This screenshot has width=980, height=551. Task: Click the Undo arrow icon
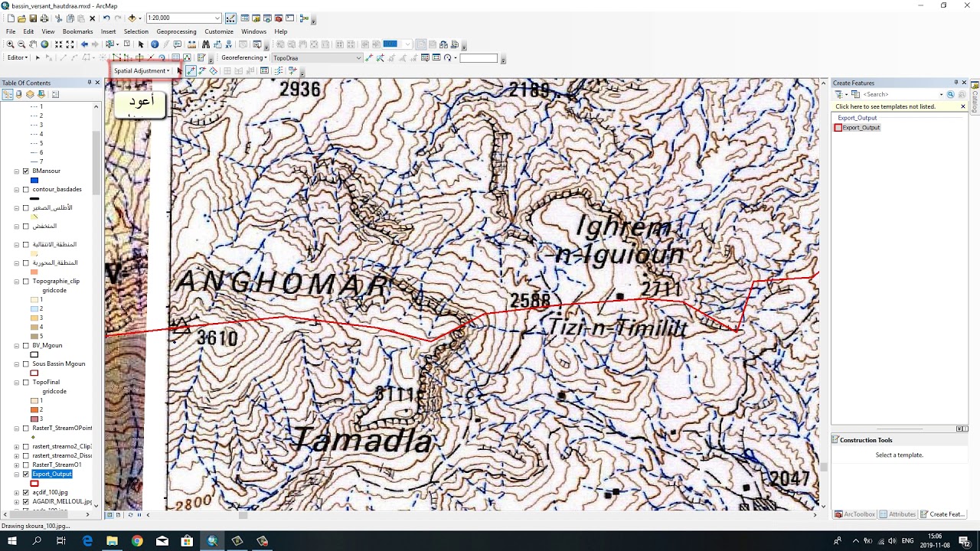pyautogui.click(x=106, y=18)
